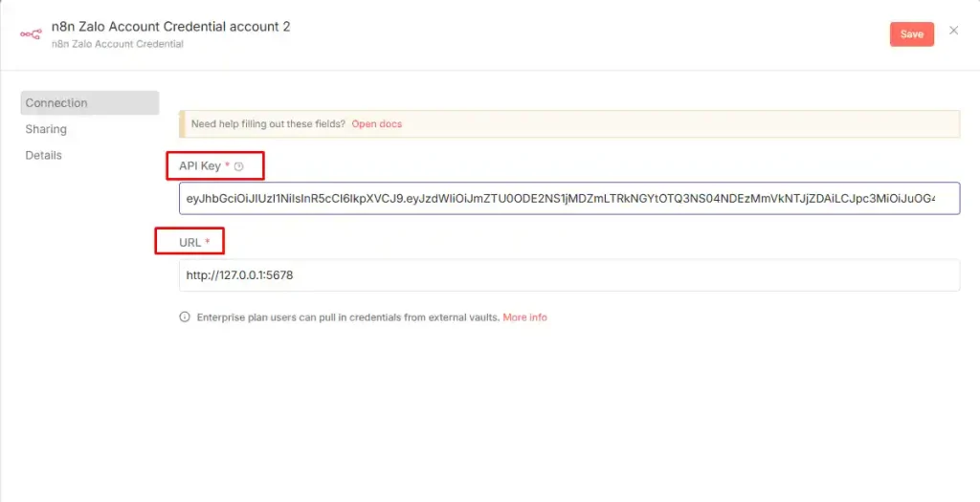
Task: Click the n8n Zalo credential node icon
Action: [x=31, y=34]
